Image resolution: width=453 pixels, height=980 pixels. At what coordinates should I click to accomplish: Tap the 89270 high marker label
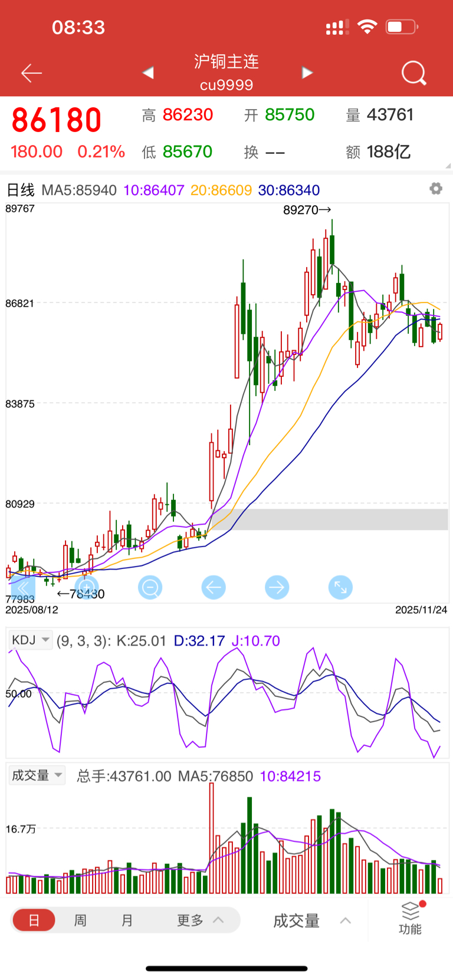click(307, 210)
